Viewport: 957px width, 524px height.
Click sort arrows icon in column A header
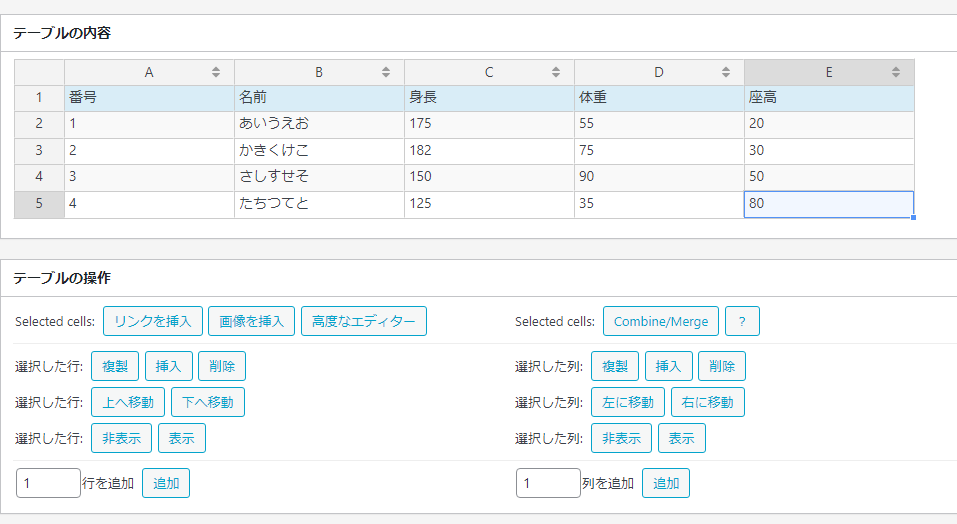point(216,72)
